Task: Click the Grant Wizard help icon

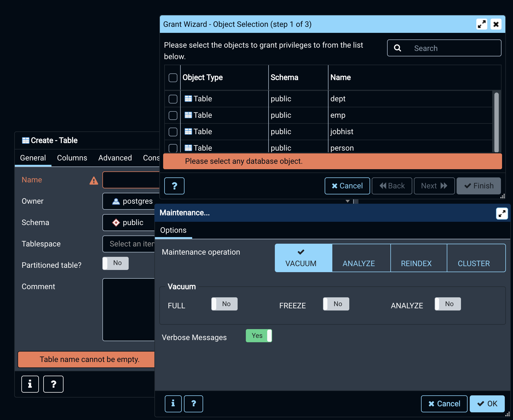Action: coord(174,186)
